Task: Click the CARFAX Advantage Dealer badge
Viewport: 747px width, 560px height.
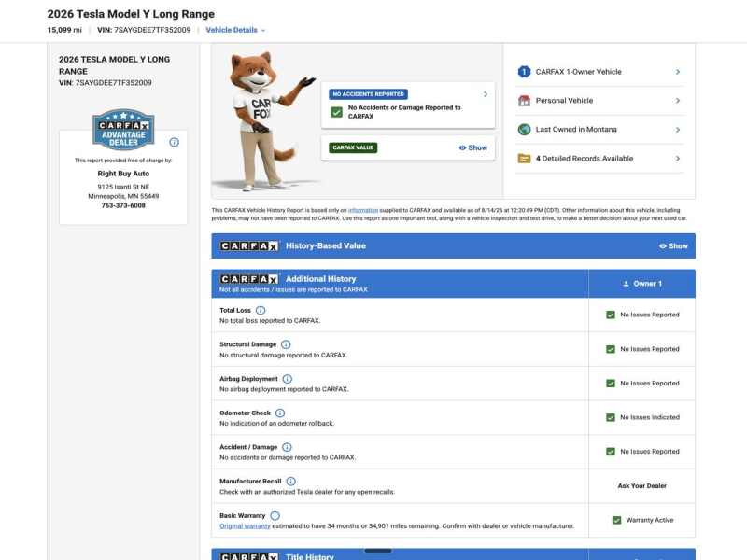Action: [123, 130]
